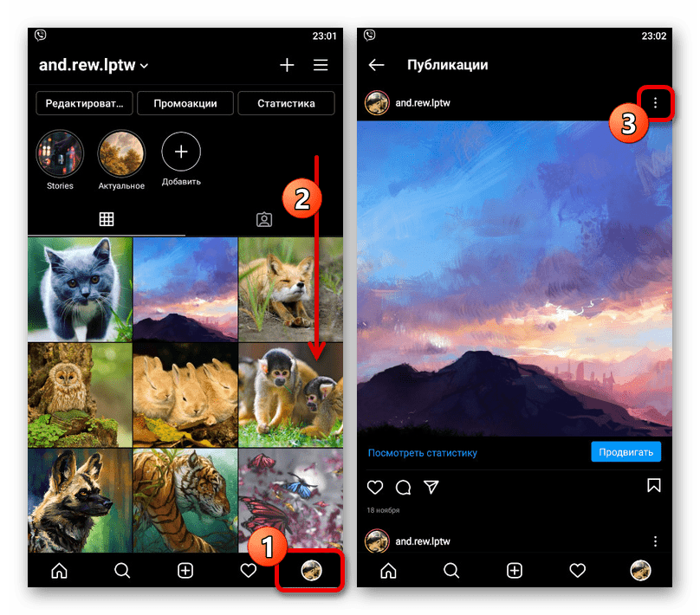Add new highlight with Добавить plus circle
This screenshot has height=615, width=700.
tap(181, 152)
